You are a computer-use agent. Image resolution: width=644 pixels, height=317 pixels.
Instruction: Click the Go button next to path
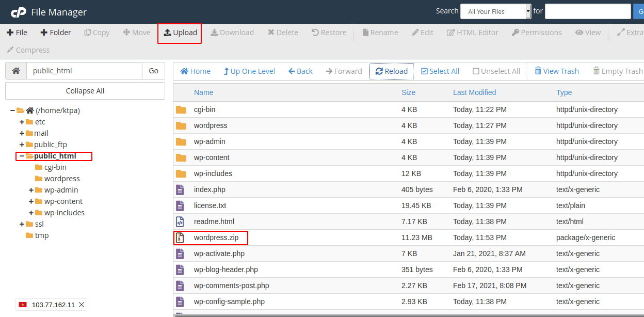pos(154,71)
